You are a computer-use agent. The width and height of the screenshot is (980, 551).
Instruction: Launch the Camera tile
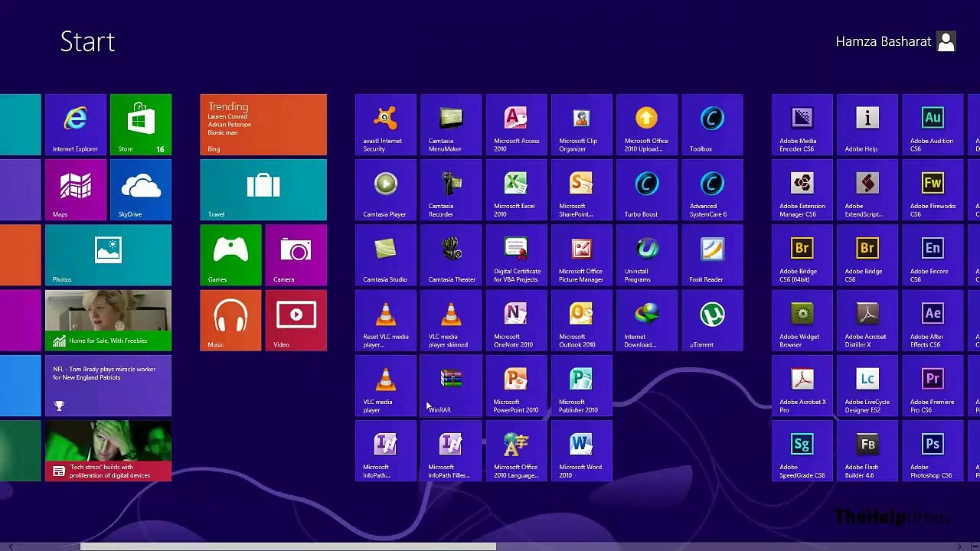tap(296, 255)
